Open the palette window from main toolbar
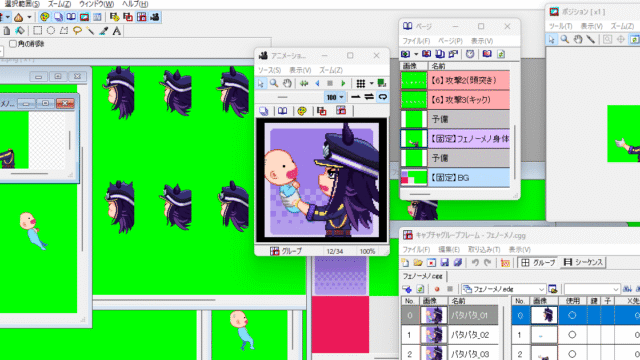This screenshot has width=640, height=360. [x=44, y=17]
